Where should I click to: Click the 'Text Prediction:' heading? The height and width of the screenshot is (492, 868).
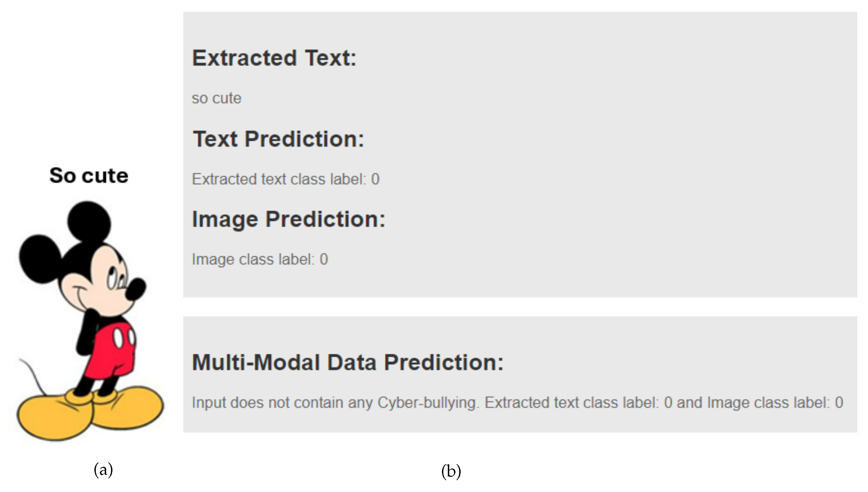(x=278, y=139)
